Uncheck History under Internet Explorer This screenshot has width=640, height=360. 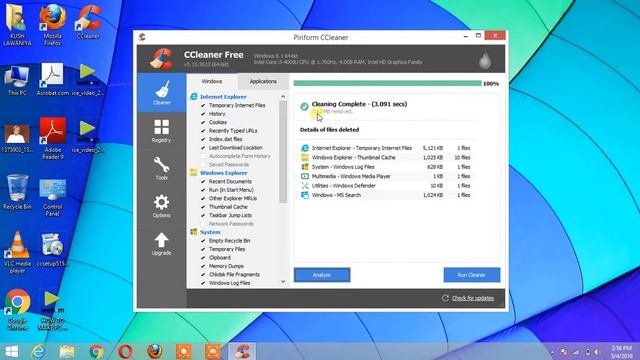point(203,114)
